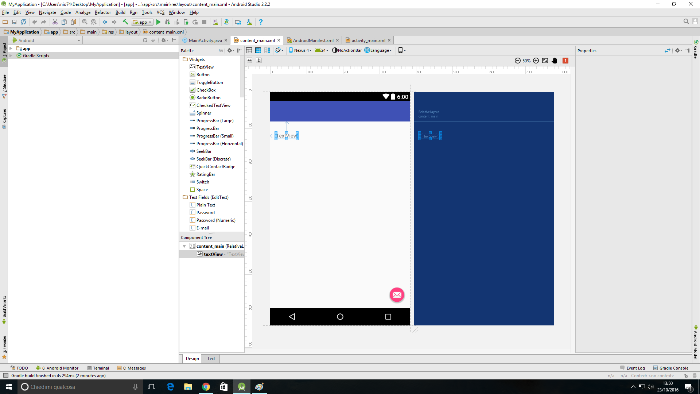
Task: Click the Debug app bug icon
Action: [167, 22]
